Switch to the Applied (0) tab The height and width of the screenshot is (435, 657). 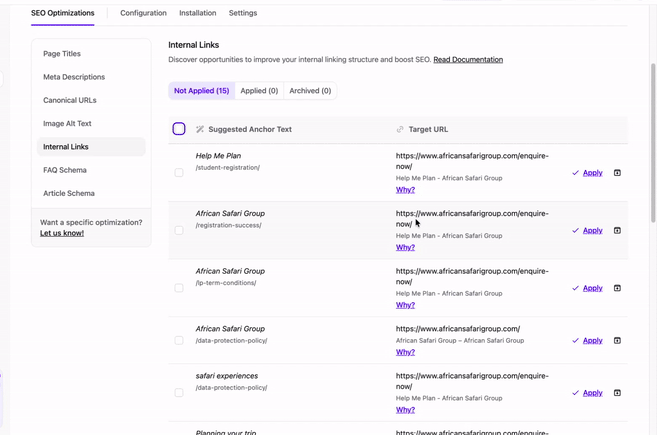point(259,91)
